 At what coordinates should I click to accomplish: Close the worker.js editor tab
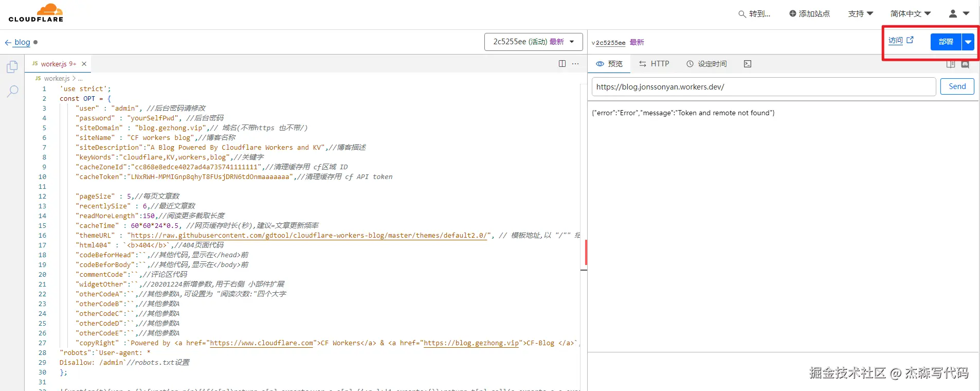[84, 64]
